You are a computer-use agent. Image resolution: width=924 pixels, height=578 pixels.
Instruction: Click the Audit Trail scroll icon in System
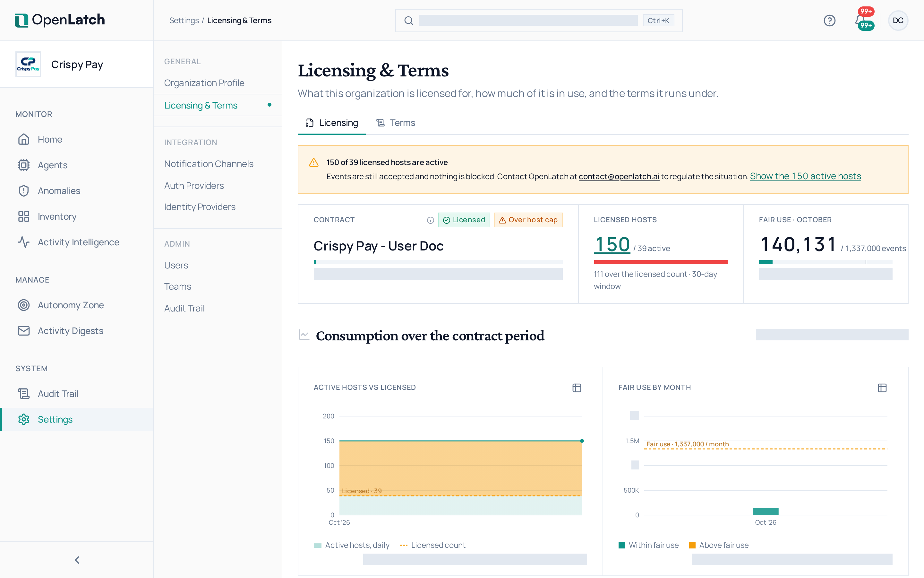[24, 393]
